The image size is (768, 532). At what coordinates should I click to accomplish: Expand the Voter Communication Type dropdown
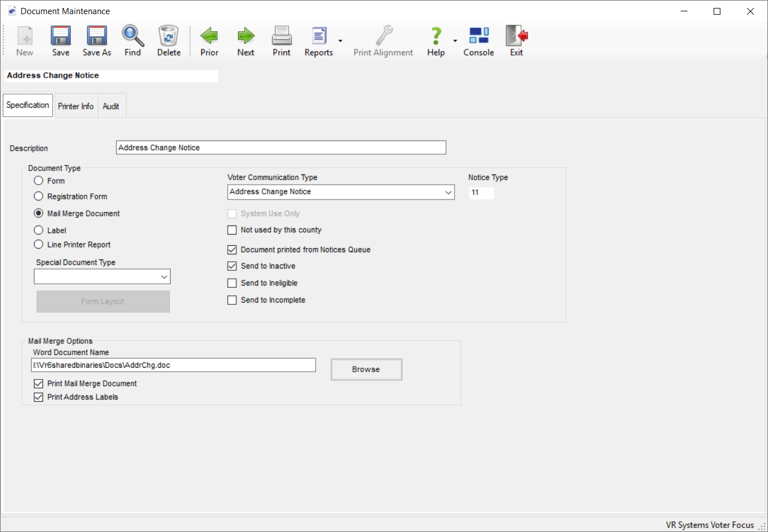[x=448, y=193]
